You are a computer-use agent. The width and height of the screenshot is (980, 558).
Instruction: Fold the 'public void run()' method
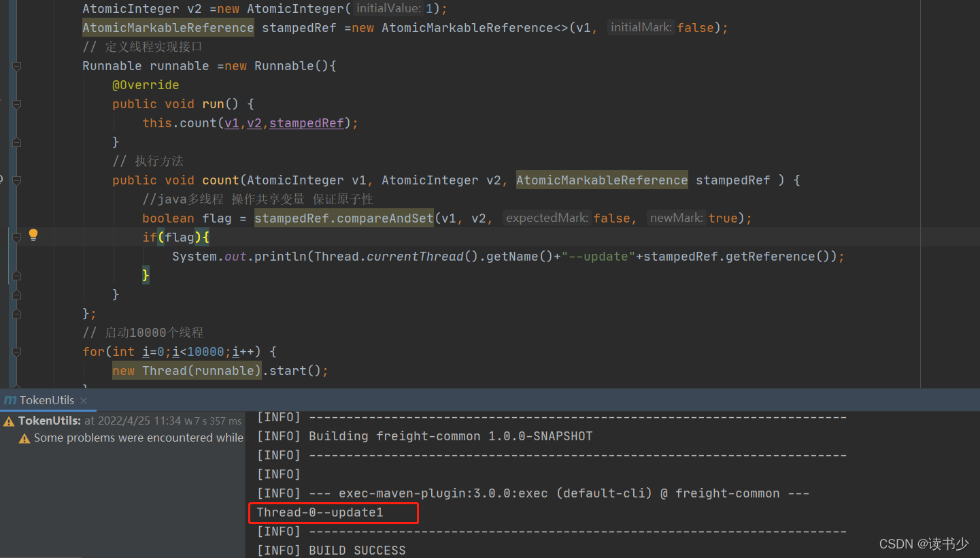[x=16, y=104]
